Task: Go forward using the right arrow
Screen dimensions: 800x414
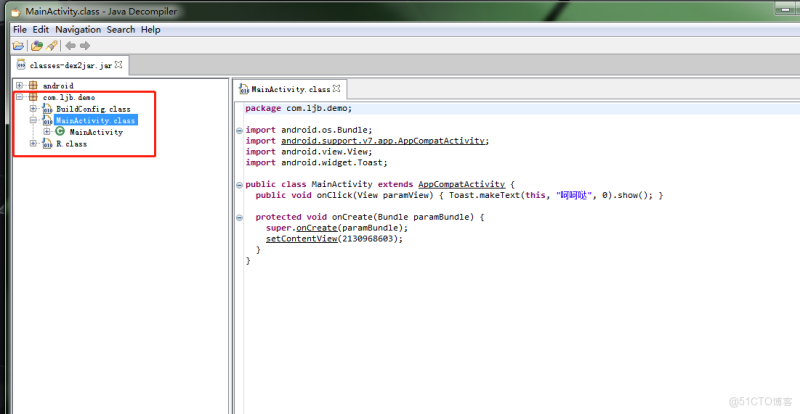Action: coord(85,46)
